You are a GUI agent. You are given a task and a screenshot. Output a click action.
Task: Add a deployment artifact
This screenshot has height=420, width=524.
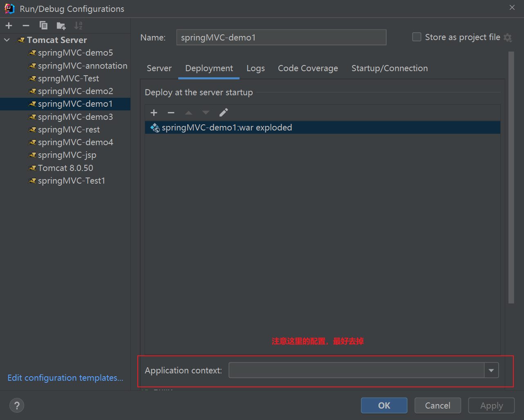tap(154, 113)
